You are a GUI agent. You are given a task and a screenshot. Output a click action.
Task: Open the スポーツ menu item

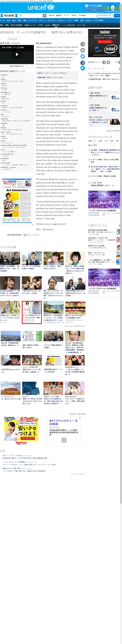coord(42,20)
